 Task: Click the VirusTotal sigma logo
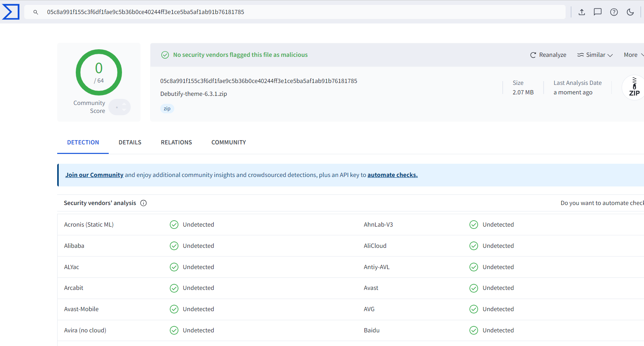click(11, 12)
